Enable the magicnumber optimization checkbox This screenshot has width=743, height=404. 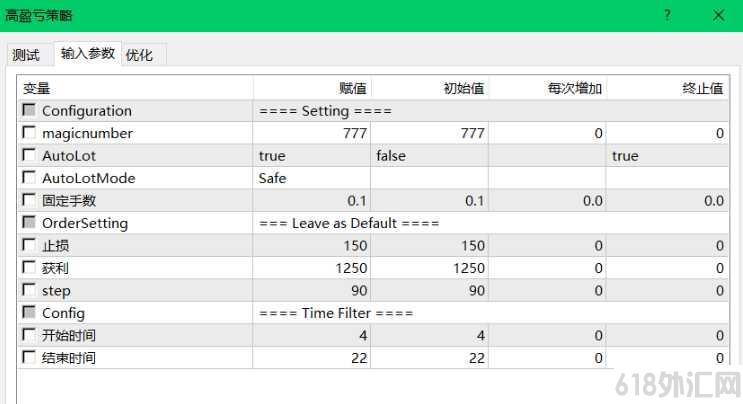coord(29,132)
